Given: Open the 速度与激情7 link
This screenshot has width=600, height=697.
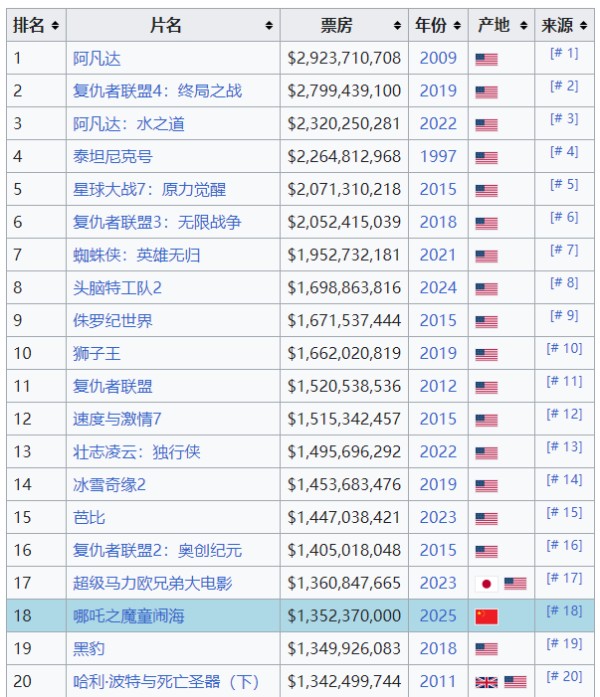Looking at the screenshot, I should click(117, 419).
